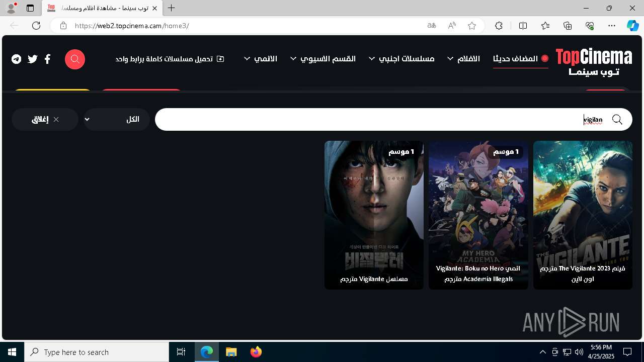Open the volume icon in system tray
Viewport: 644px width, 362px height.
[x=579, y=352]
